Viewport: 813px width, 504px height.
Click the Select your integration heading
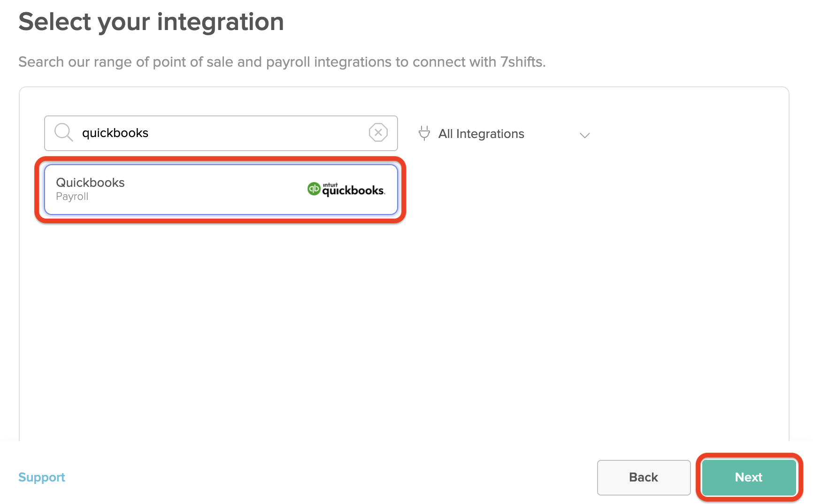[x=151, y=22]
